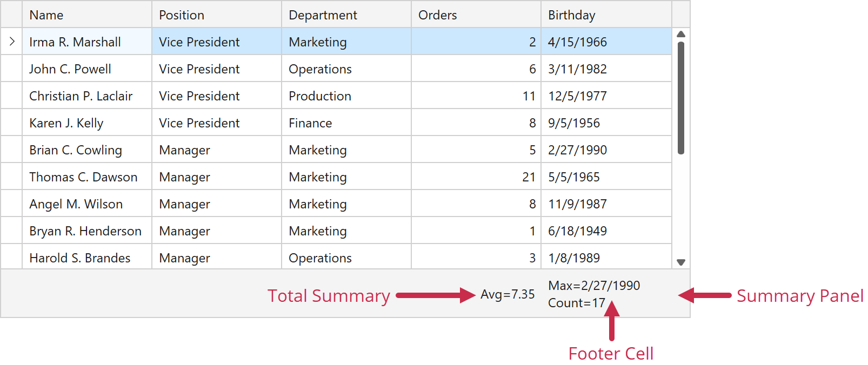Click the Orders column header

(x=476, y=15)
